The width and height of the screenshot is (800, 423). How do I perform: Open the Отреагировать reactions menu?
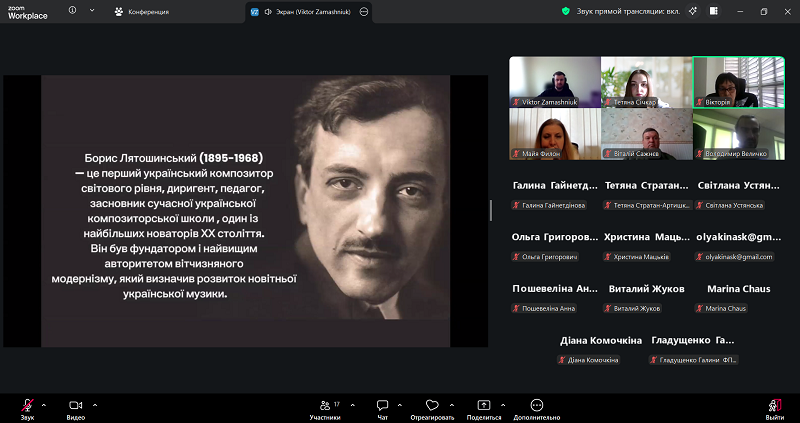point(432,405)
